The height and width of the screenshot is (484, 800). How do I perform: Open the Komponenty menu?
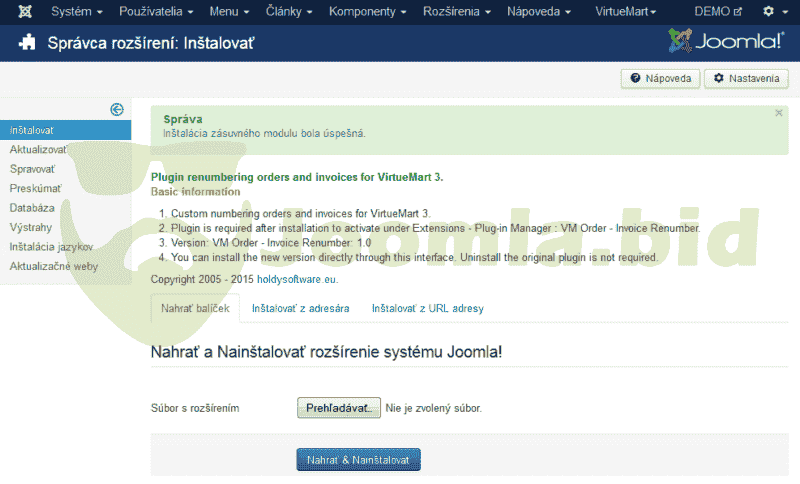pos(367,12)
